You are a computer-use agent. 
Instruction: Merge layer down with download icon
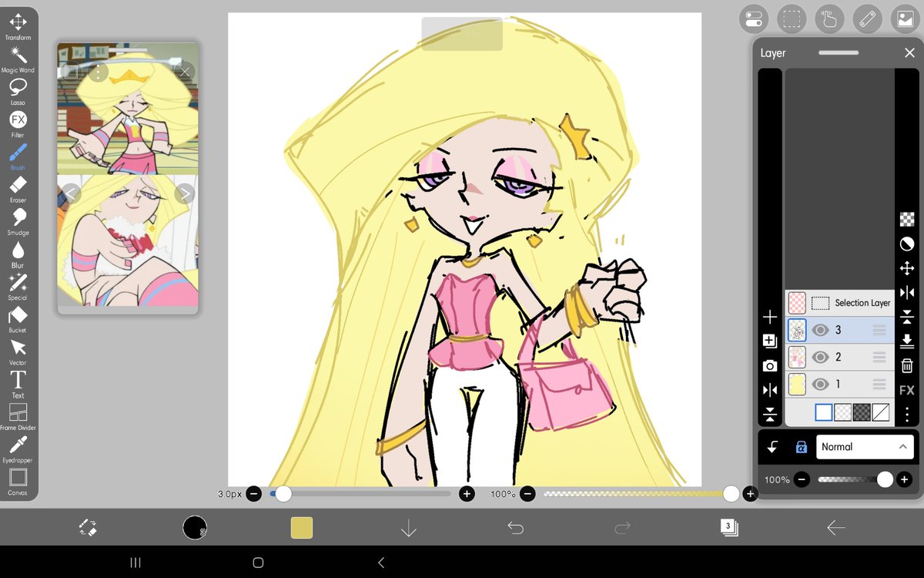click(906, 341)
